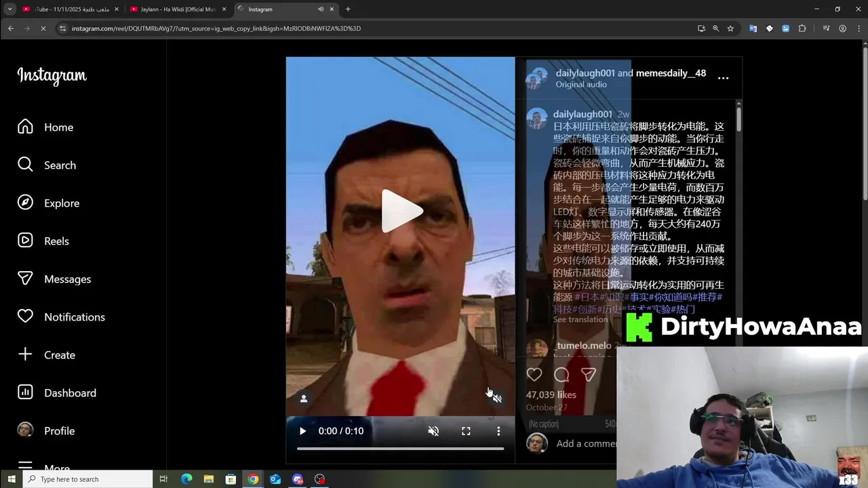Show Notifications from the sidebar
The width and height of the screenshot is (868, 488).
pyautogui.click(x=61, y=317)
